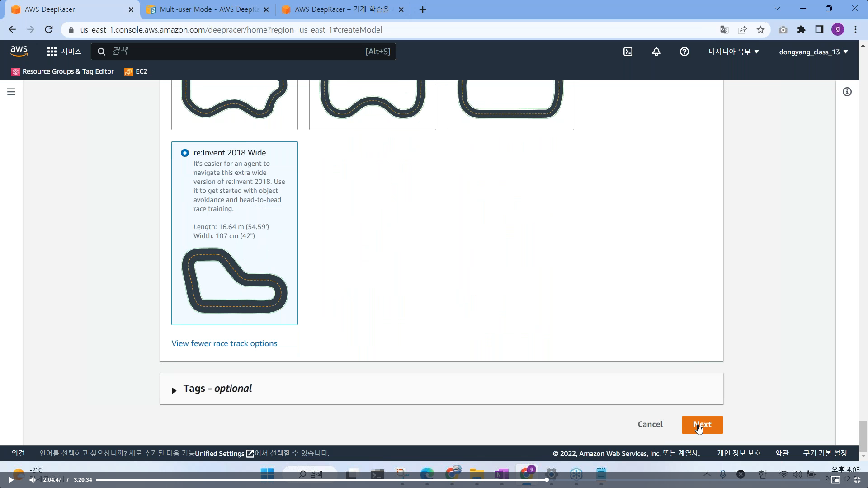Image resolution: width=868 pixels, height=488 pixels.
Task: Select the re:Invent 2018 Wide radio button
Action: click(x=184, y=153)
